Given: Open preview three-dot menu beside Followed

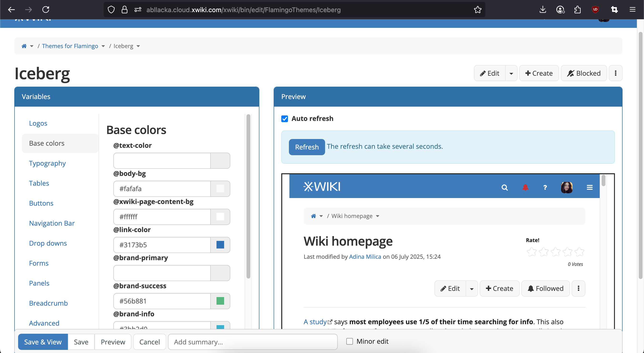Looking at the screenshot, I should pyautogui.click(x=578, y=288).
